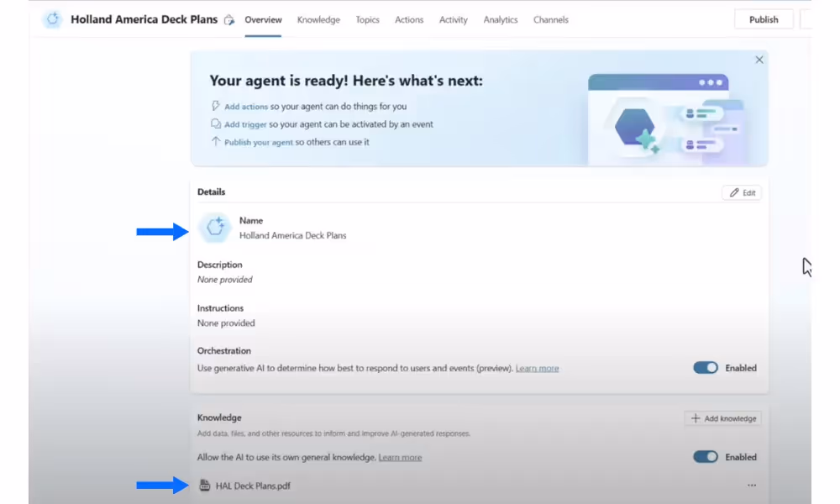Click the banner illustration graphic

[x=667, y=119]
